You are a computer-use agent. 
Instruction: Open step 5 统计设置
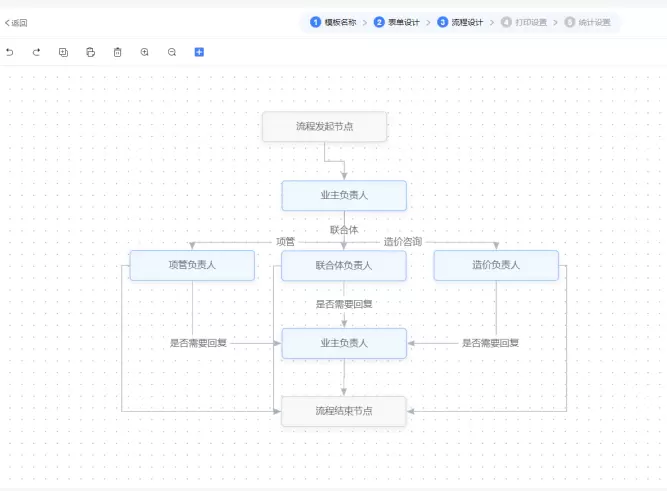click(x=587, y=22)
